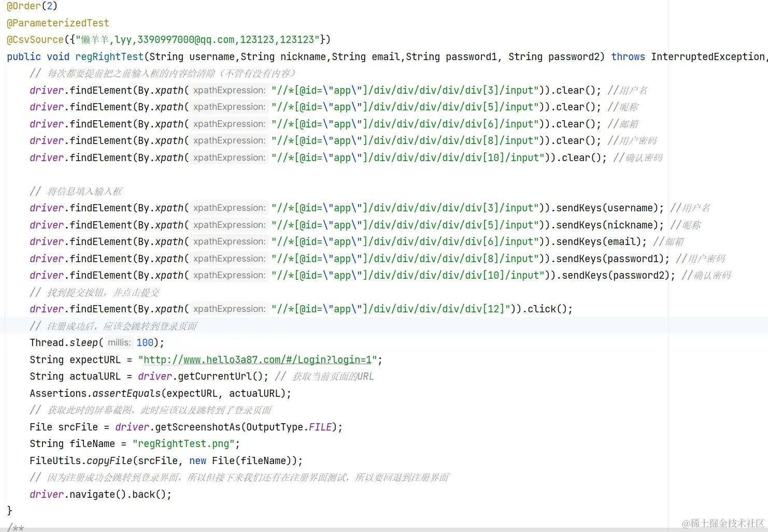Click the closing brace ending regRightTest
The image size is (768, 532).
click(x=9, y=510)
